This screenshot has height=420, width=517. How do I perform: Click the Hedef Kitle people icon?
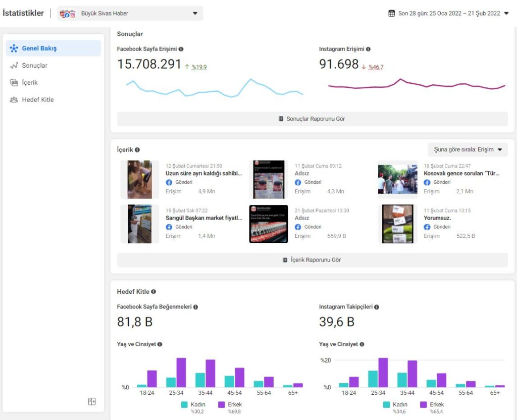click(x=14, y=100)
